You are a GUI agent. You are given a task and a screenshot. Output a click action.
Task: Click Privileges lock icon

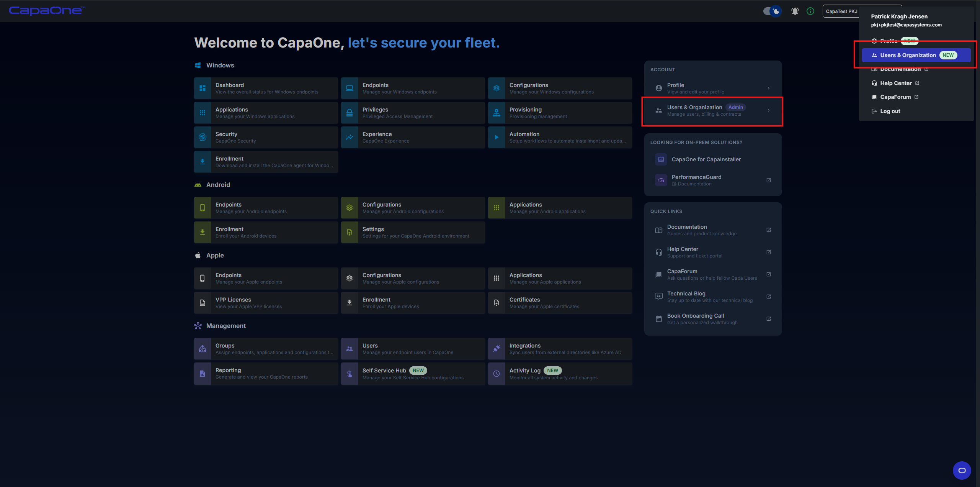pos(350,113)
